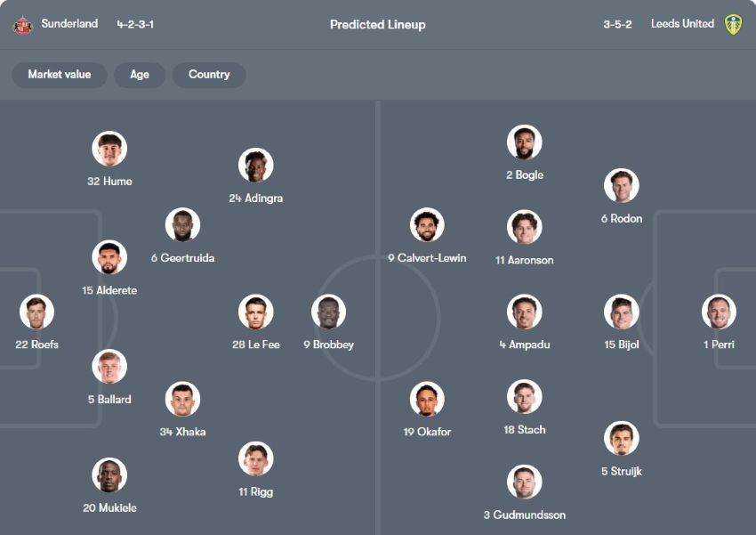756x535 pixels.
Task: Select Adingra's player photo
Action: pyautogui.click(x=255, y=166)
